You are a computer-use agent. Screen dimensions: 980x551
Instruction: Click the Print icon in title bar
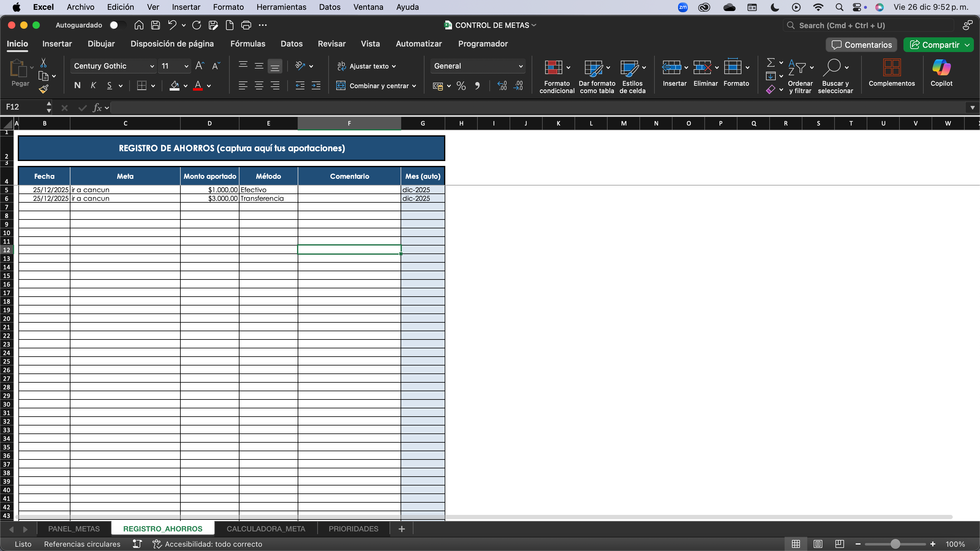[246, 25]
